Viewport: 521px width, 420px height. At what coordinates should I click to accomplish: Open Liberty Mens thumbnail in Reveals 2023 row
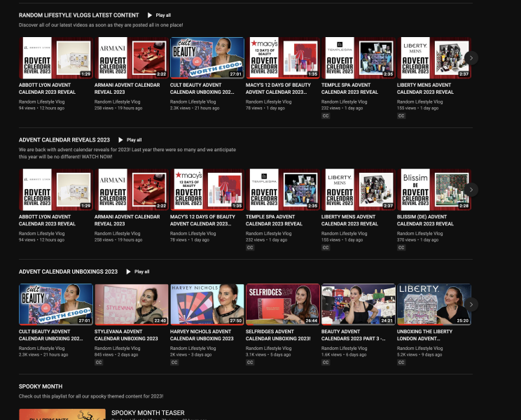coord(359,190)
